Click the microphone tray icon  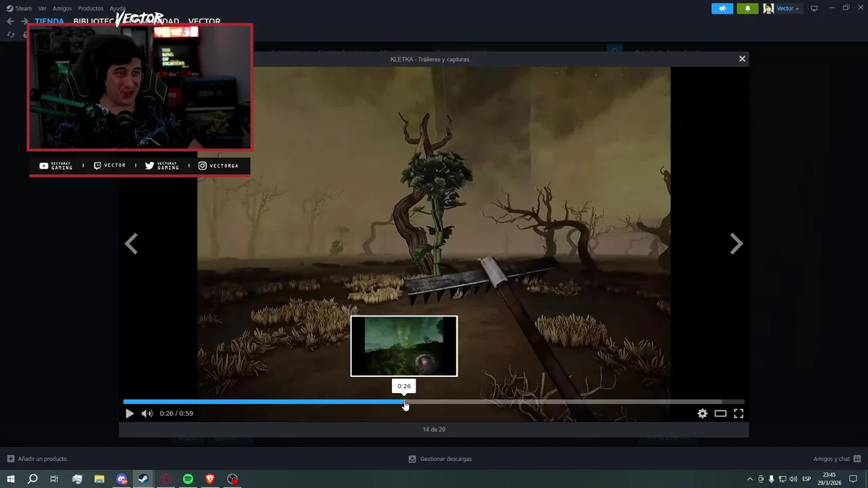tap(771, 479)
